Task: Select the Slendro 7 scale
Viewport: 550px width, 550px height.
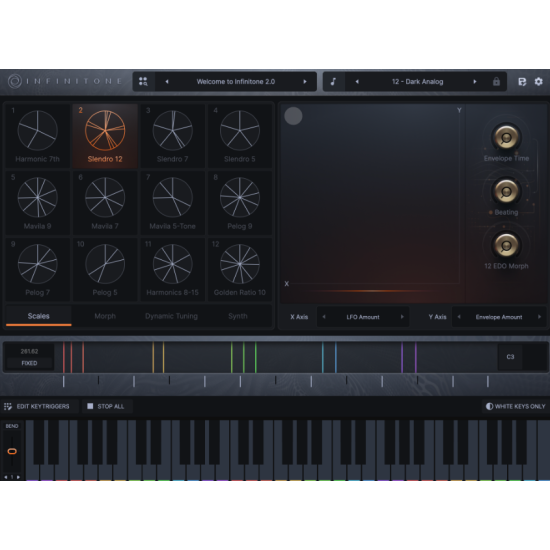Action: [x=172, y=136]
